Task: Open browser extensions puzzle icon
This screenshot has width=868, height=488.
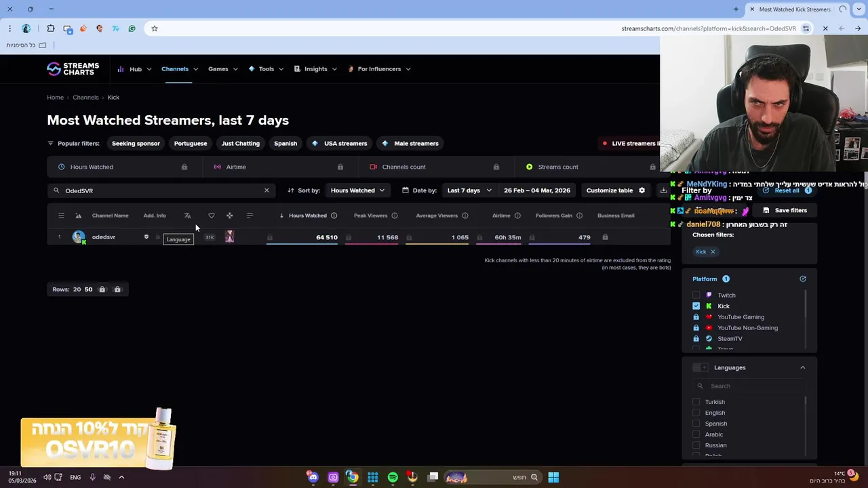Action: [x=51, y=28]
